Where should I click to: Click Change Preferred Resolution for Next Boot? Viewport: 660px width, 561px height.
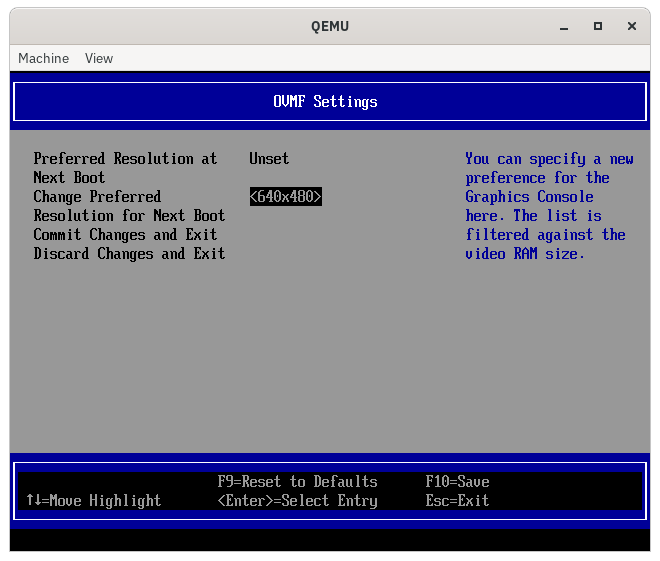[129, 206]
